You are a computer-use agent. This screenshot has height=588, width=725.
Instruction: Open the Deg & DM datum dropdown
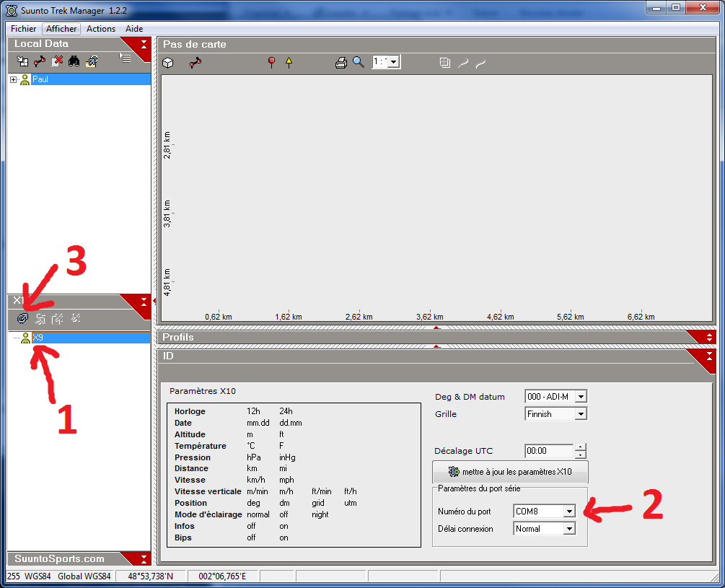point(581,397)
